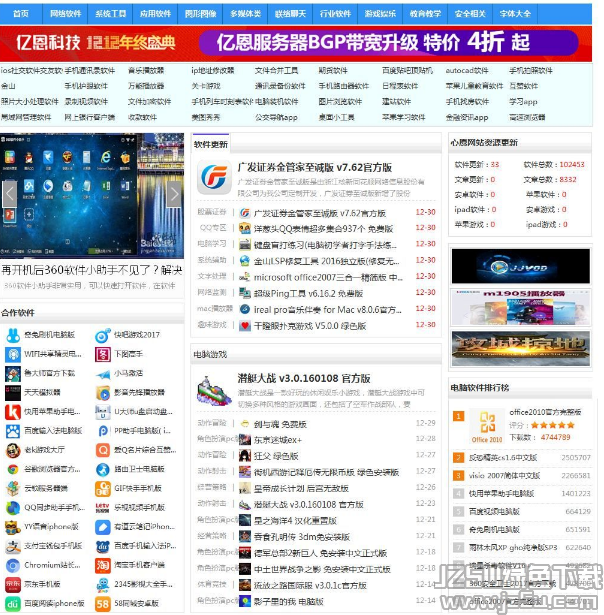Click the PP助手电脑版 icon

pos(103,431)
